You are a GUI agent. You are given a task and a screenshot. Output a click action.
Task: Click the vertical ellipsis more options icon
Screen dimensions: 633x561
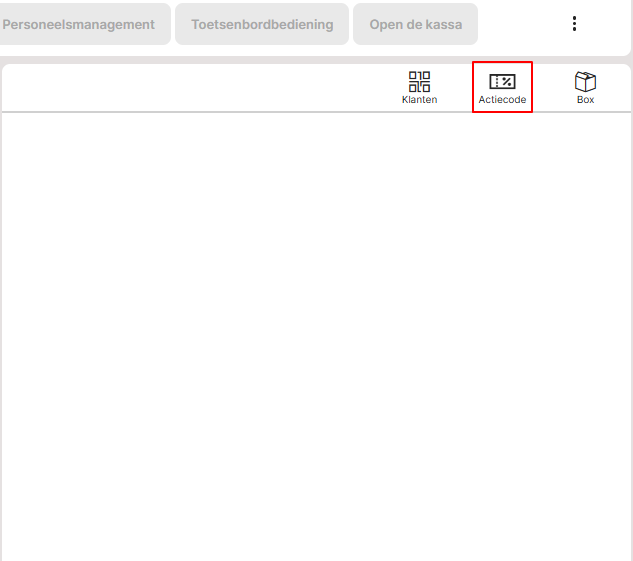tap(574, 24)
